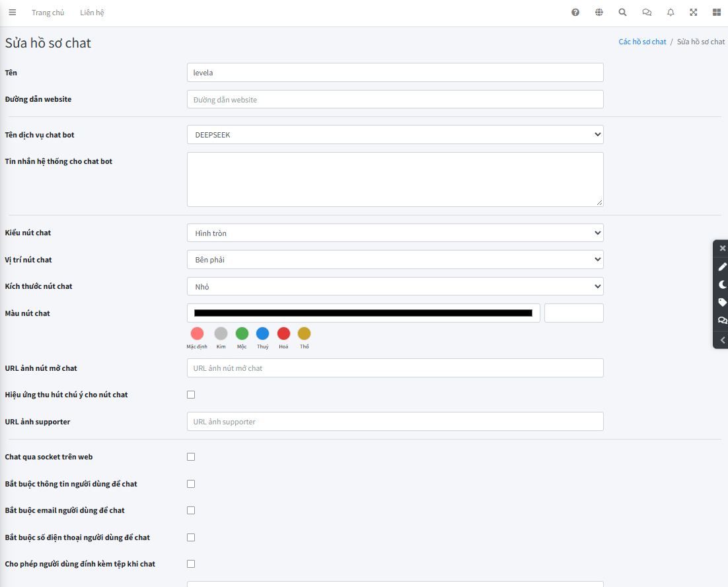The width and height of the screenshot is (728, 587).
Task: Open the Liên hệ menu item
Action: (x=92, y=13)
